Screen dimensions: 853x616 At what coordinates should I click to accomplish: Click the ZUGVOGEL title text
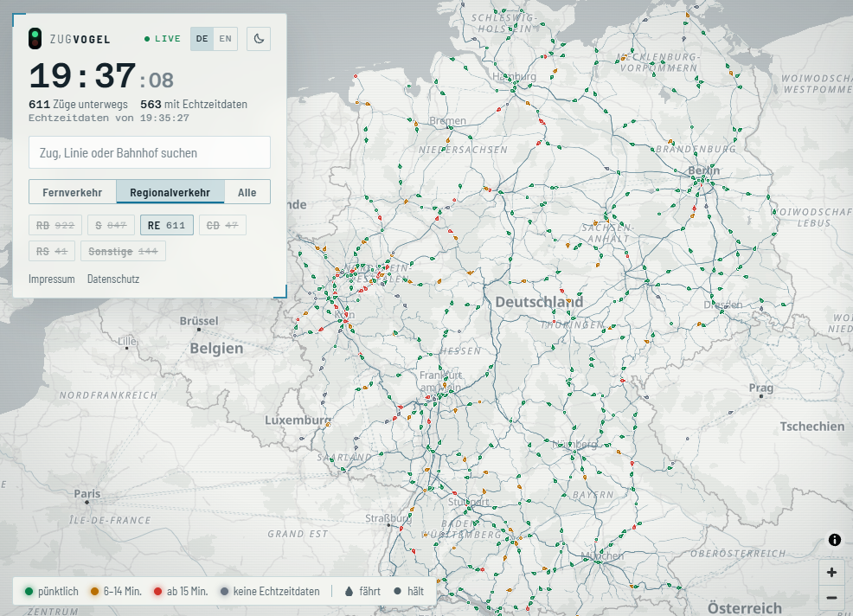(80, 39)
